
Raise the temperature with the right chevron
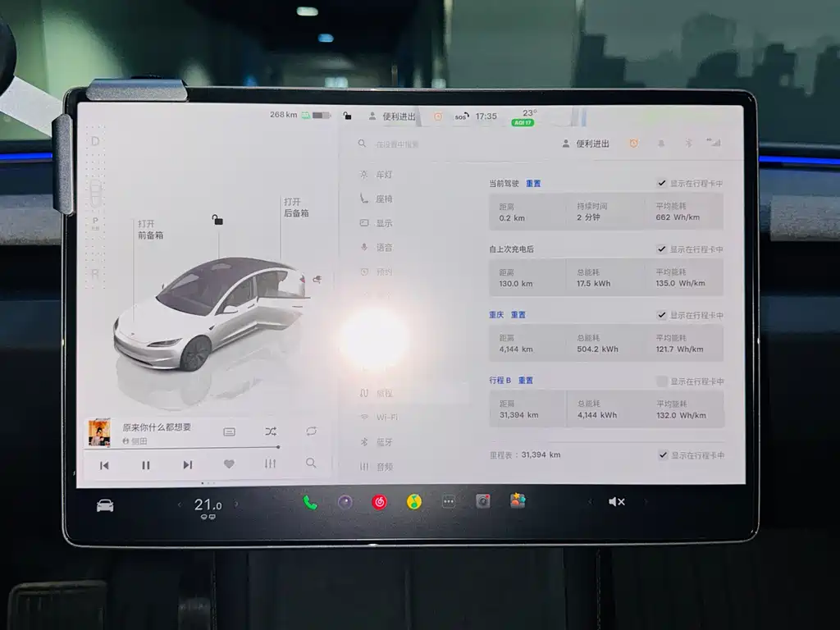[236, 504]
